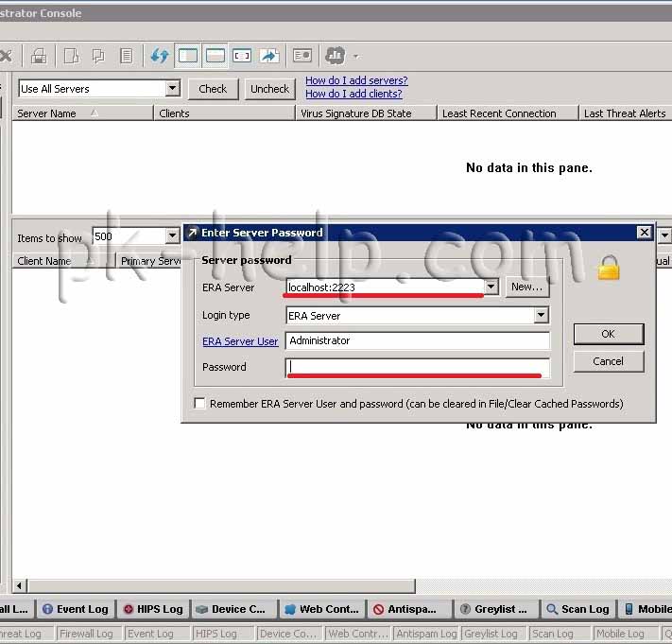Sort by the Server Name column header
672x644 pixels.
83,113
